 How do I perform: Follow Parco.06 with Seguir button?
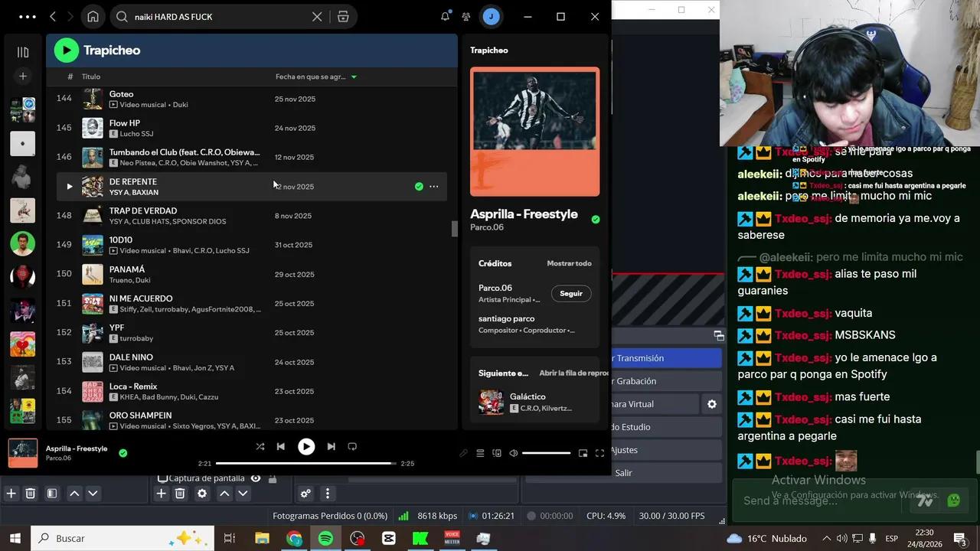571,294
